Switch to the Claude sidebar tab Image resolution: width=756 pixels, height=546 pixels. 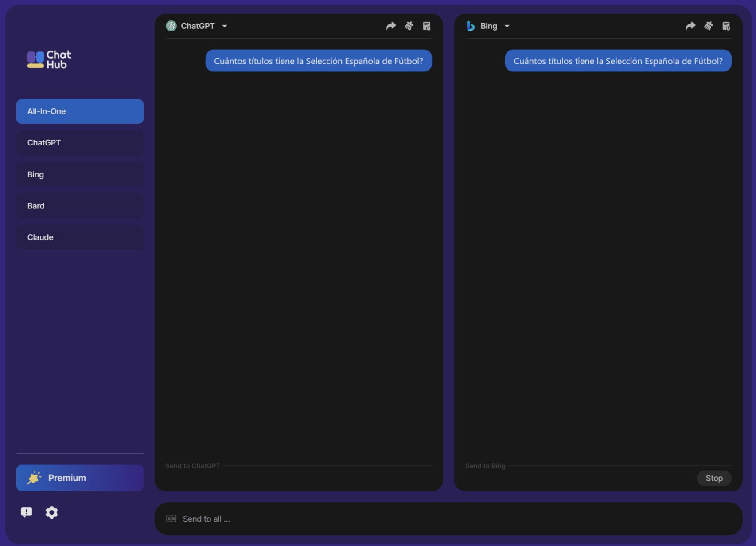pos(80,237)
